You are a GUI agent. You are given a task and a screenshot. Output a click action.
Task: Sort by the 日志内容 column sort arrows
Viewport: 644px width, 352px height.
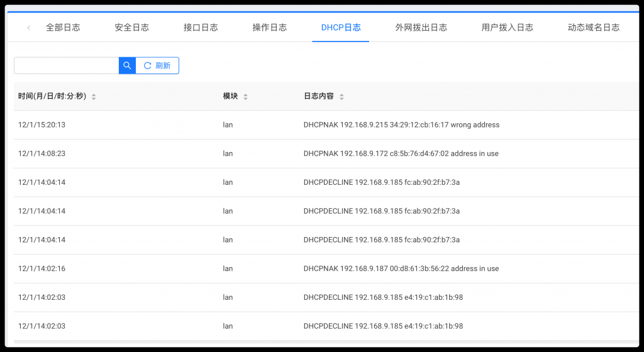coord(341,97)
